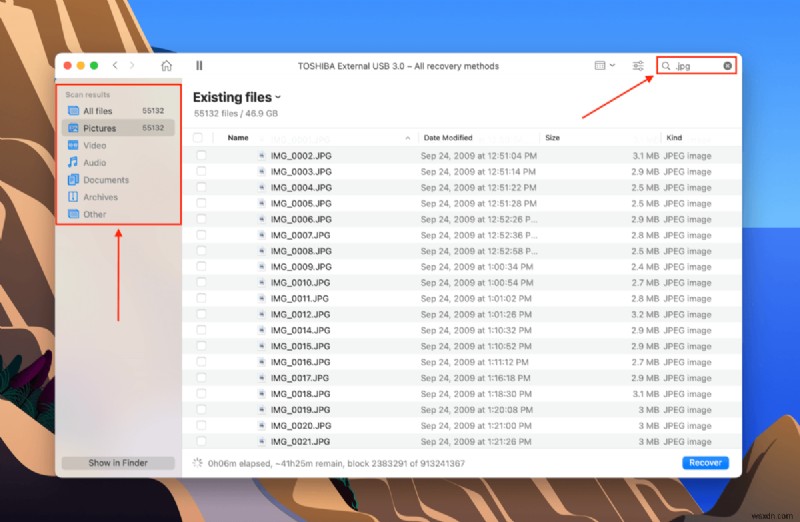Image resolution: width=800 pixels, height=522 pixels.
Task: Navigate forward with the right chevron
Action: (132, 65)
